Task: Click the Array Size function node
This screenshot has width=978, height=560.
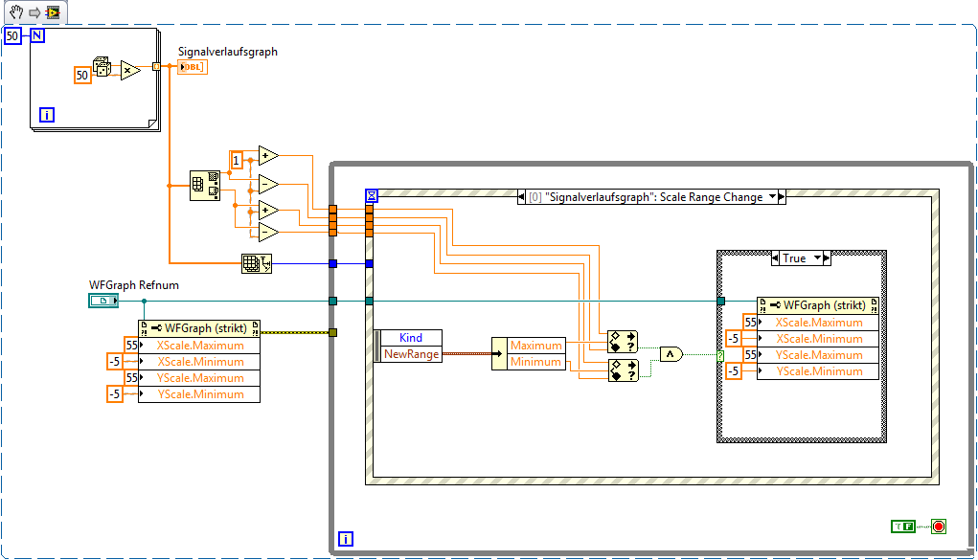Action: (257, 264)
